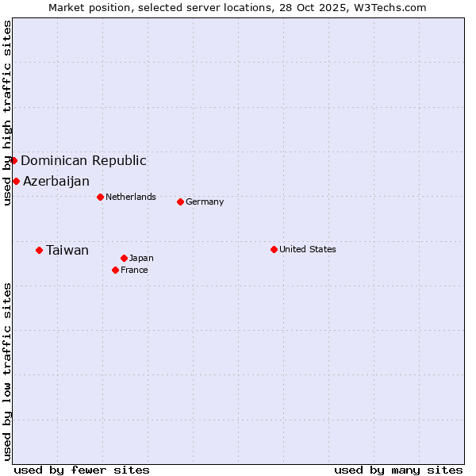Select the Taiwan text label
Viewport: 476px width, 476px height.
tap(67, 250)
